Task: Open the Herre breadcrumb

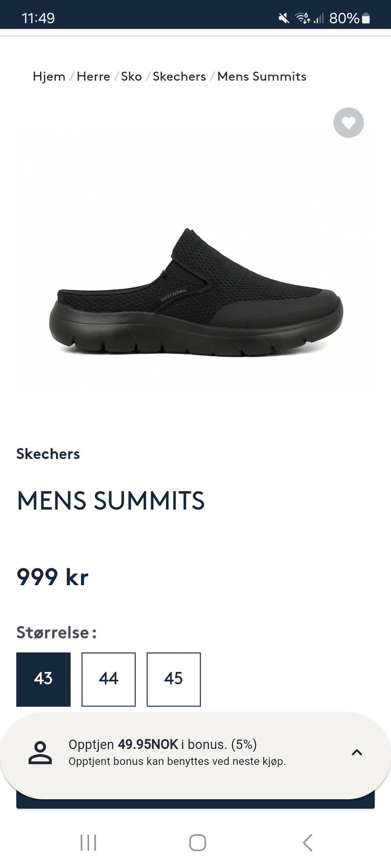Action: coord(93,77)
